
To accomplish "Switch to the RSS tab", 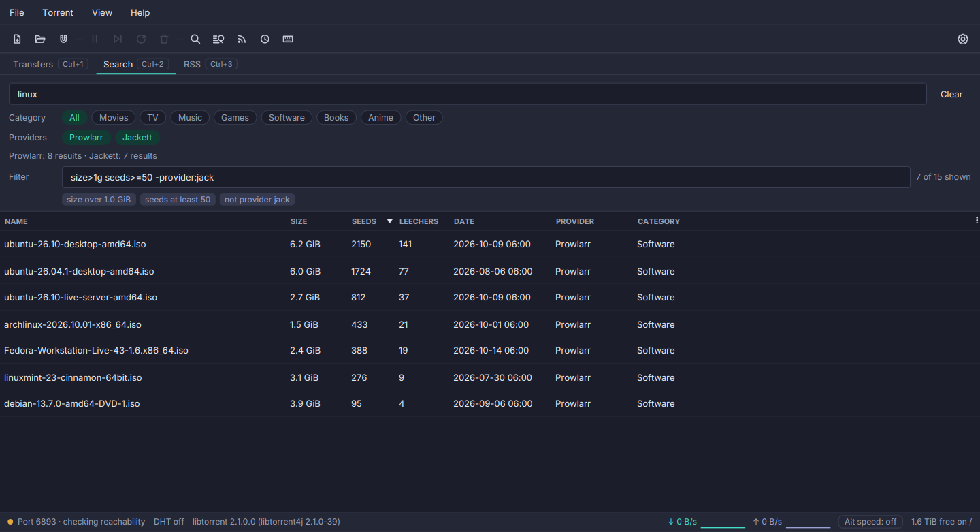I will [210, 64].
